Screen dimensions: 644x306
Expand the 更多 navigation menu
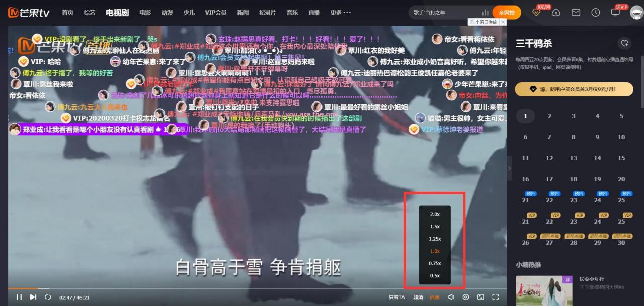340,12
